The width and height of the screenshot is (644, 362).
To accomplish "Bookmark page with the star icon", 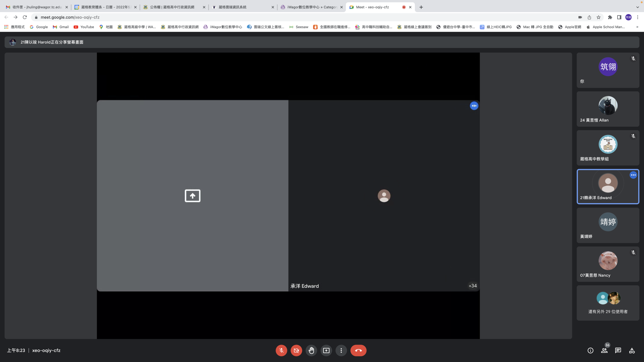I will (598, 17).
